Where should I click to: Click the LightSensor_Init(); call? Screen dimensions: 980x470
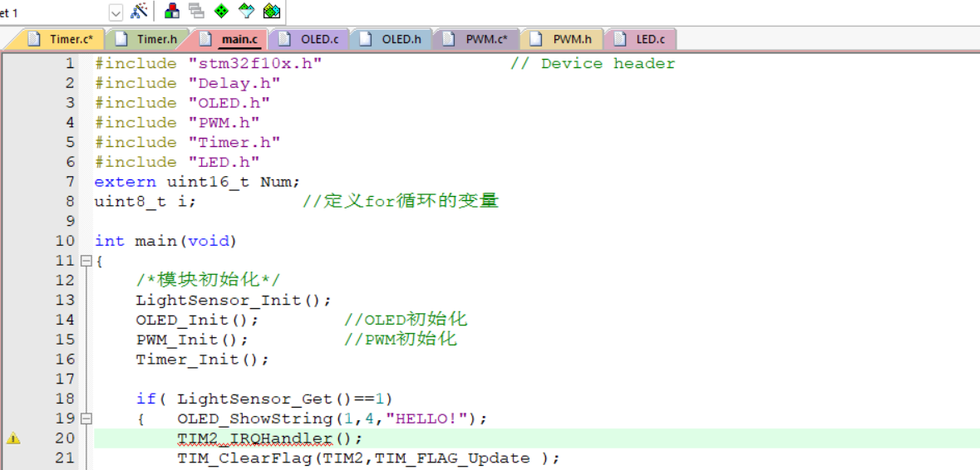tap(234, 301)
